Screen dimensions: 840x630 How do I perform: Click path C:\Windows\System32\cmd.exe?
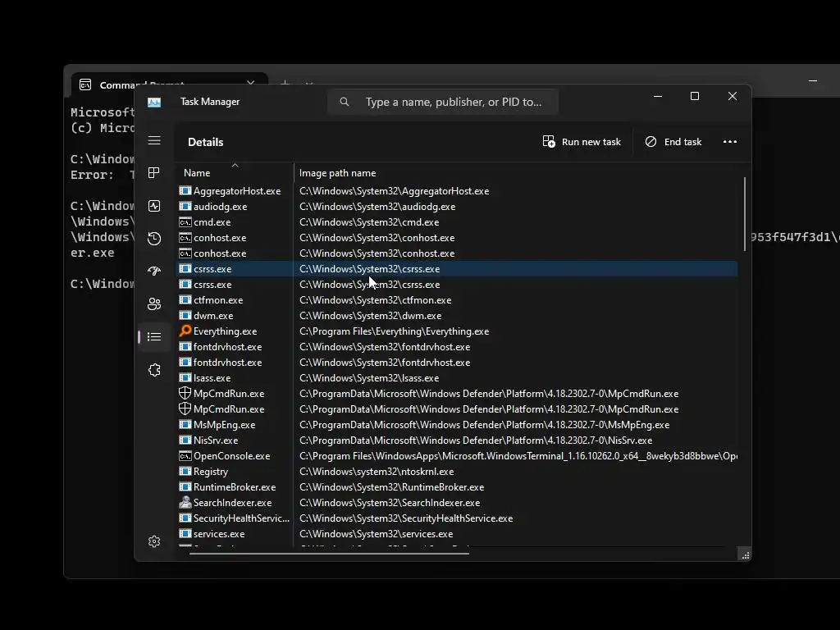point(369,221)
